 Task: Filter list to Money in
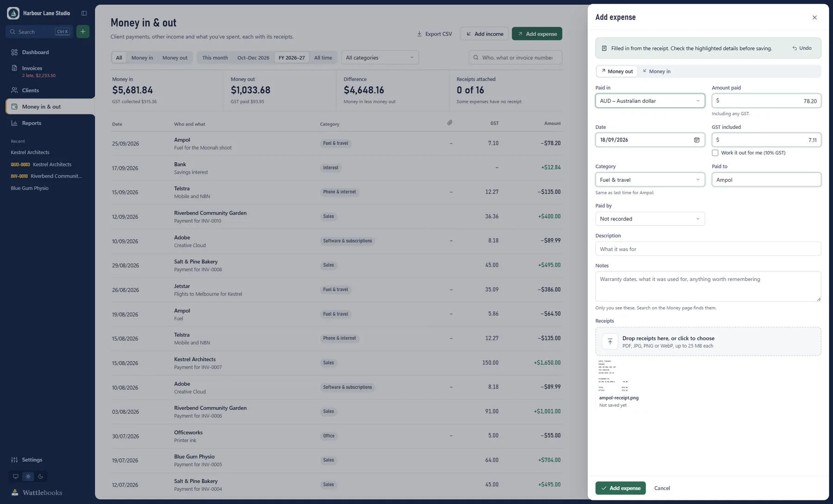(142, 58)
